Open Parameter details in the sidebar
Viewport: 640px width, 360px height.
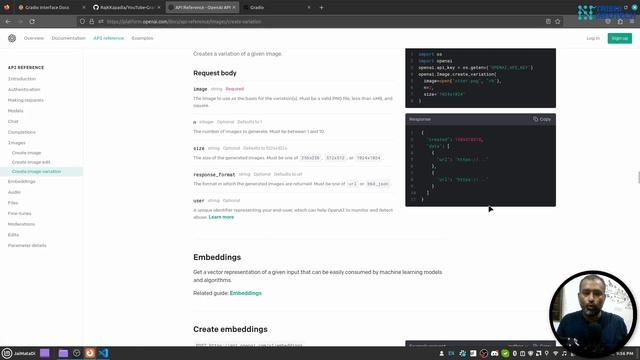(x=27, y=245)
